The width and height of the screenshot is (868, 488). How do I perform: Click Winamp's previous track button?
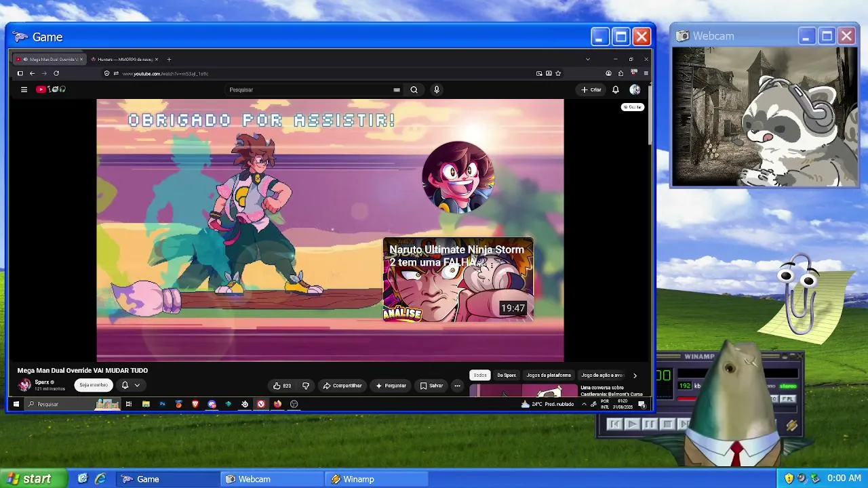point(614,424)
